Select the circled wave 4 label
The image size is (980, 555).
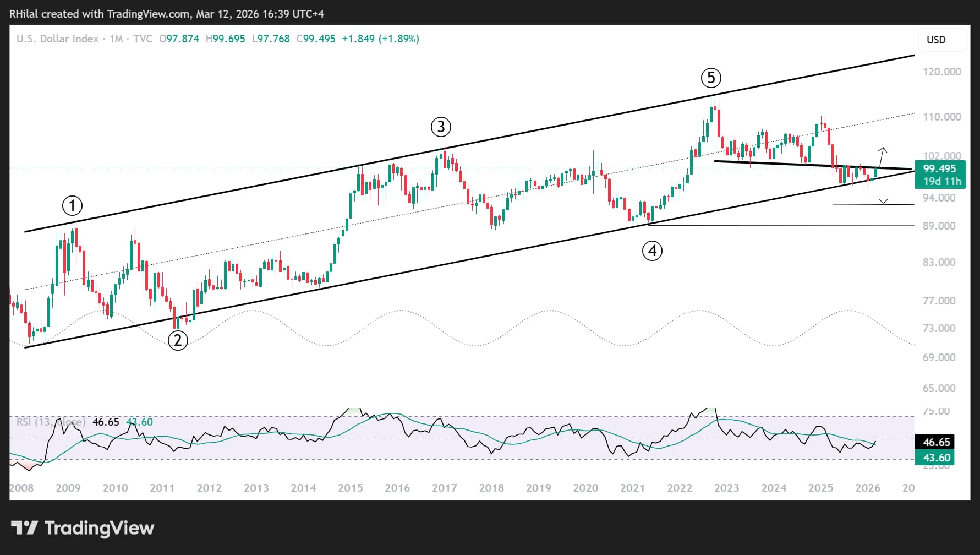point(652,251)
